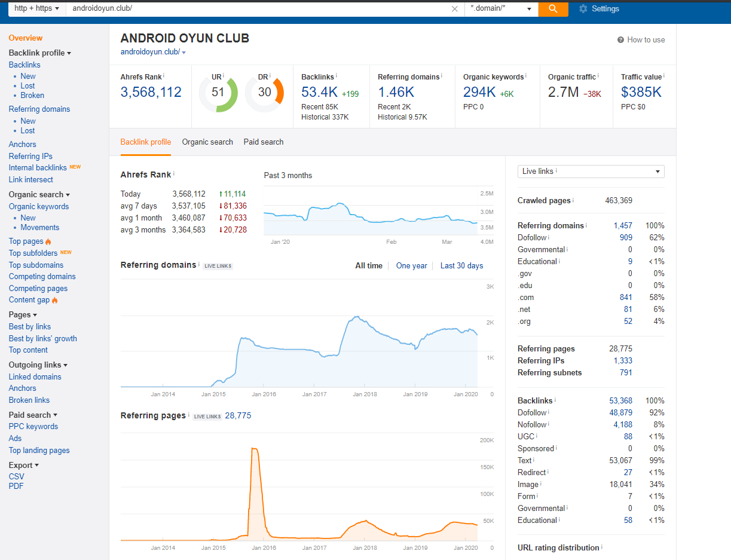This screenshot has width=731, height=560.
Task: Open the Live links dropdown
Action: coord(591,172)
